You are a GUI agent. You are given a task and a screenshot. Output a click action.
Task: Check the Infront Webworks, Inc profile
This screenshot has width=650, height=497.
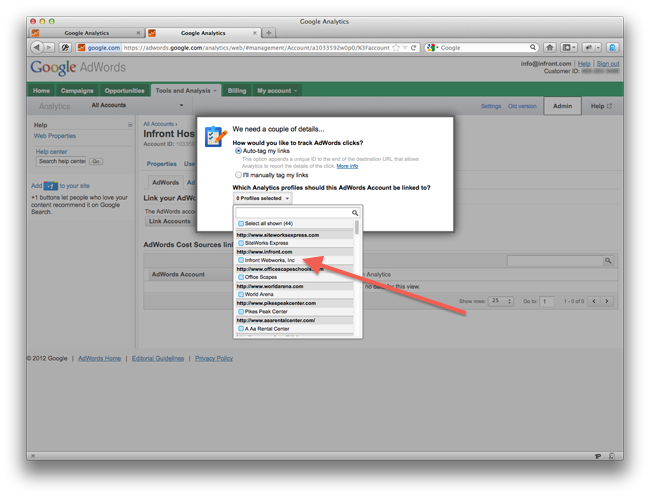tap(241, 260)
